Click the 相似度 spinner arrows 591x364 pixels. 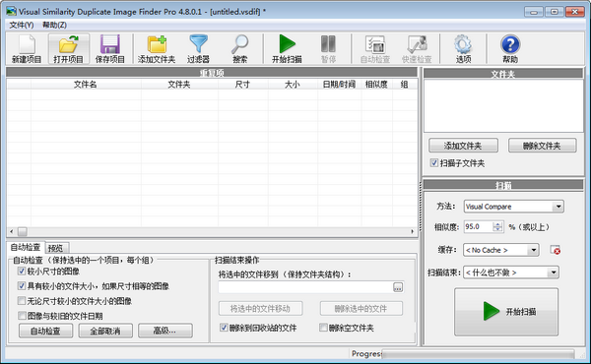[x=497, y=226]
